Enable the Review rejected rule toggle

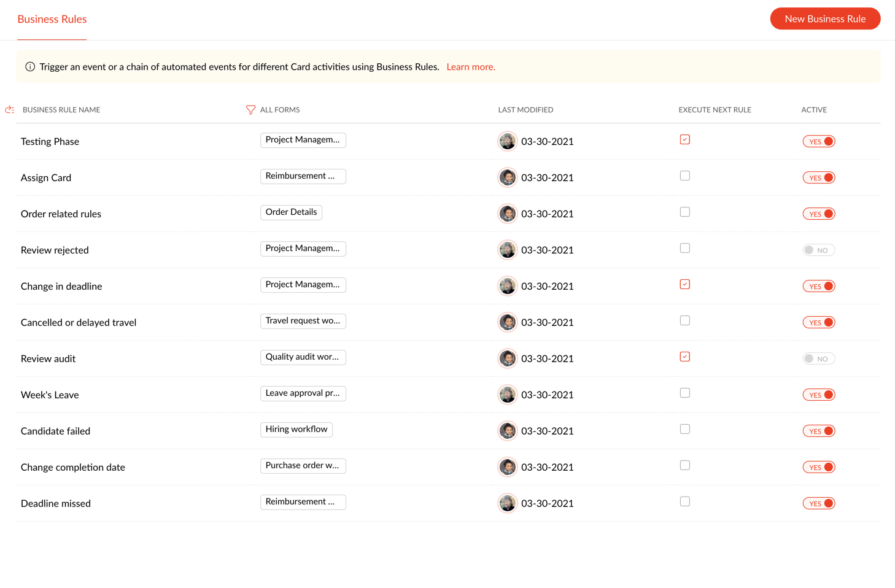point(819,250)
